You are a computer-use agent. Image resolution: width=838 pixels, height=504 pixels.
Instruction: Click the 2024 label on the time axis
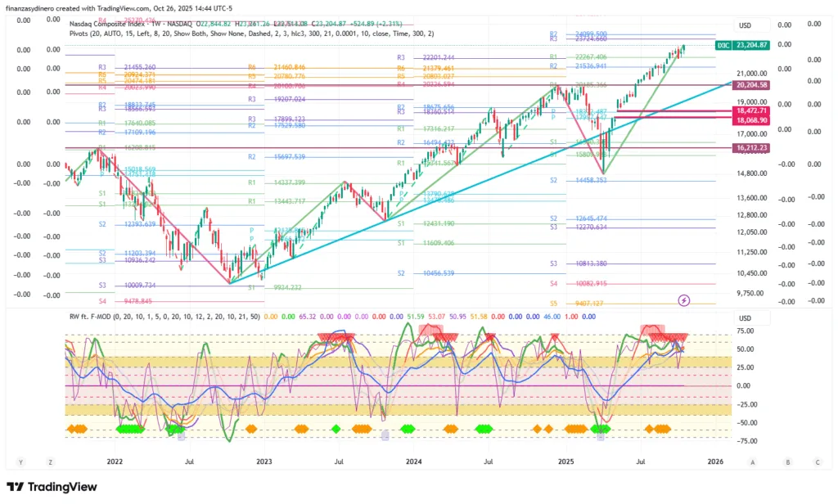413,462
